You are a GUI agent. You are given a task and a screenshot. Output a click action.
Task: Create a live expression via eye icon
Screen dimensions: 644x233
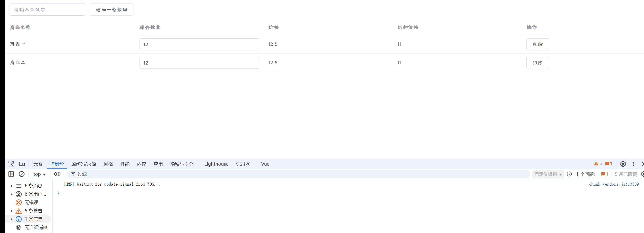click(57, 174)
